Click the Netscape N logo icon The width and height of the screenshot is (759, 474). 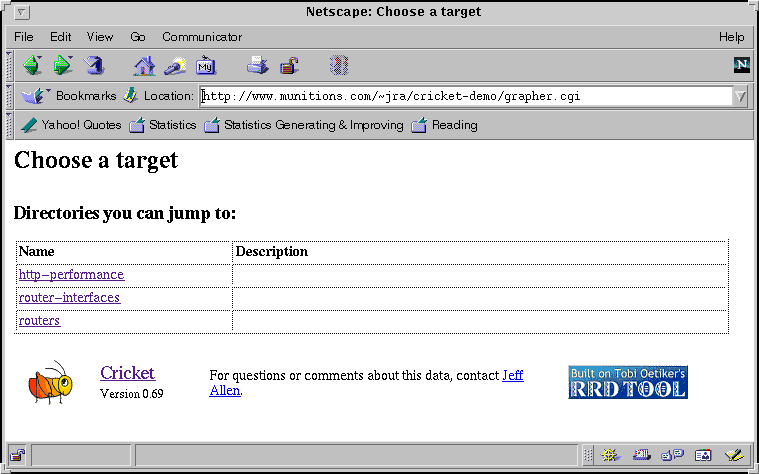741,65
